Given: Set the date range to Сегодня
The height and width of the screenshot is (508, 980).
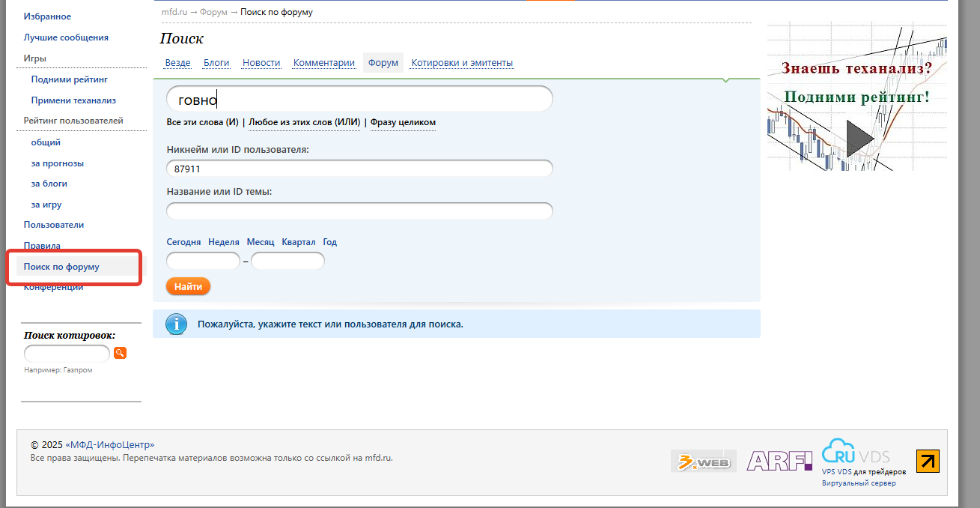Looking at the screenshot, I should click(x=183, y=242).
